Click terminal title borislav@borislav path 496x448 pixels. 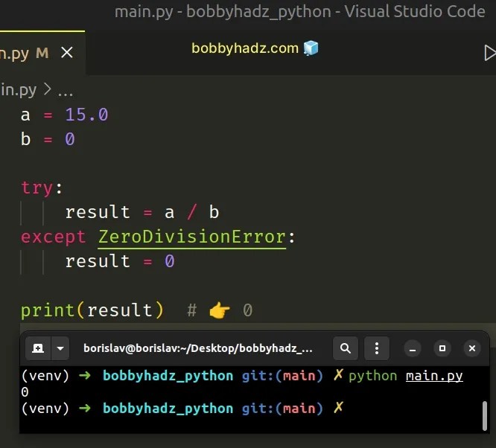(x=197, y=348)
